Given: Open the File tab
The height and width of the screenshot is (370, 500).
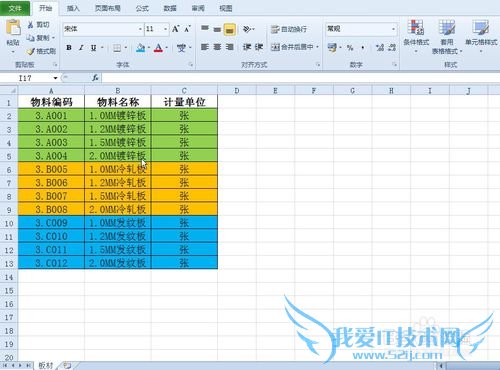Looking at the screenshot, I should pos(15,8).
